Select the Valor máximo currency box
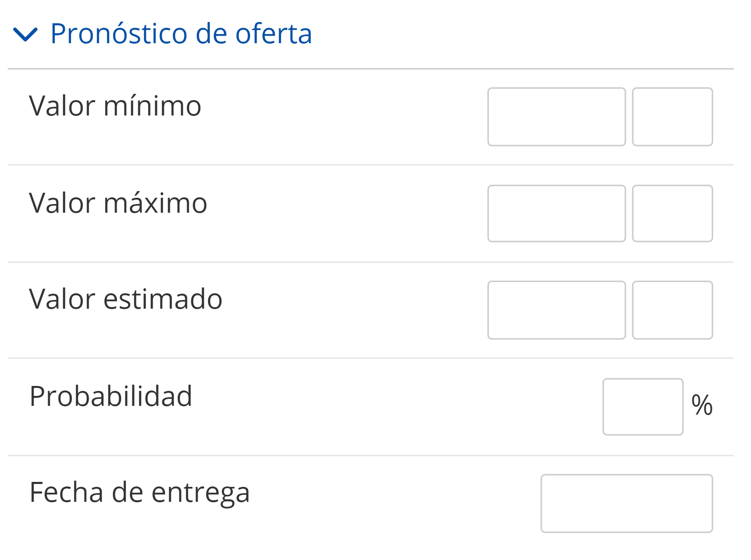 672,214
